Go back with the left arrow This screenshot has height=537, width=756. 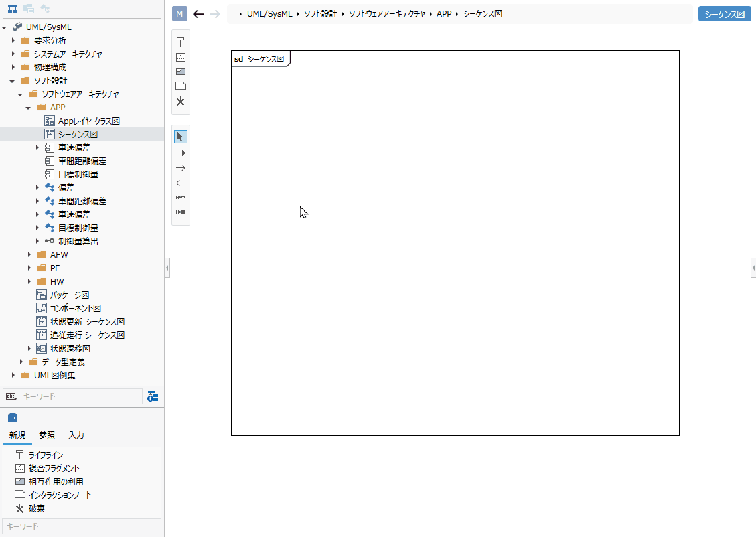198,14
